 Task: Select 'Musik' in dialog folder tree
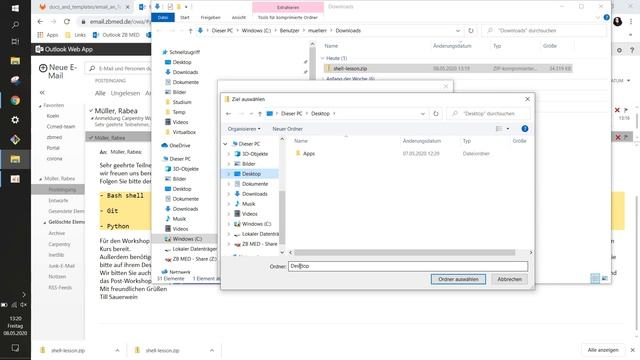tap(248, 204)
